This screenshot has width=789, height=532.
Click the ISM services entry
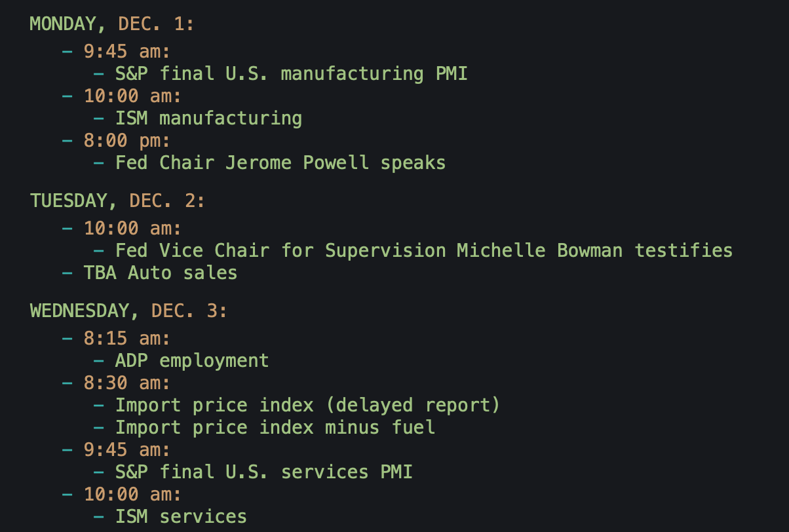[x=181, y=516]
